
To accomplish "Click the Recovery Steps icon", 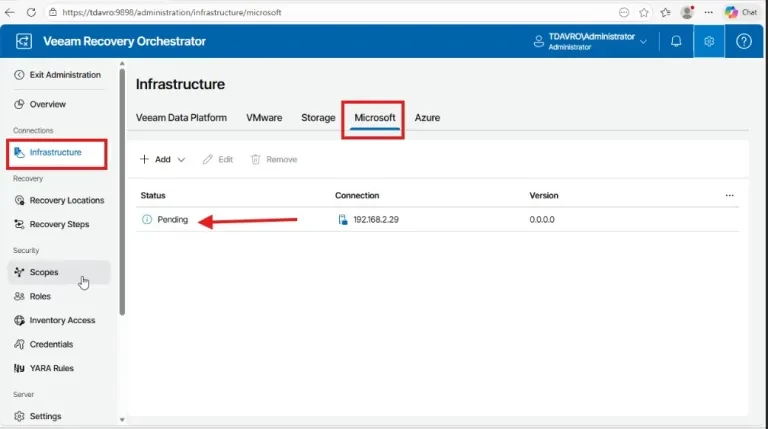I will tap(19, 224).
